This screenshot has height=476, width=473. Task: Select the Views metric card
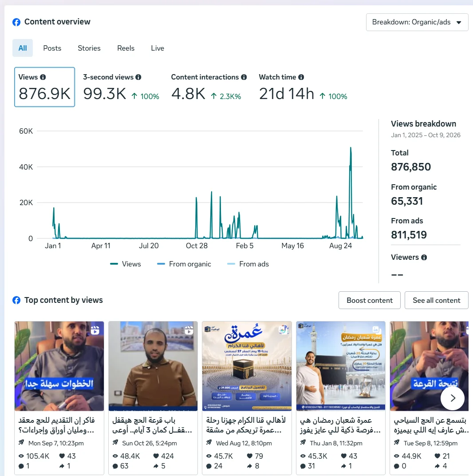[x=45, y=87]
